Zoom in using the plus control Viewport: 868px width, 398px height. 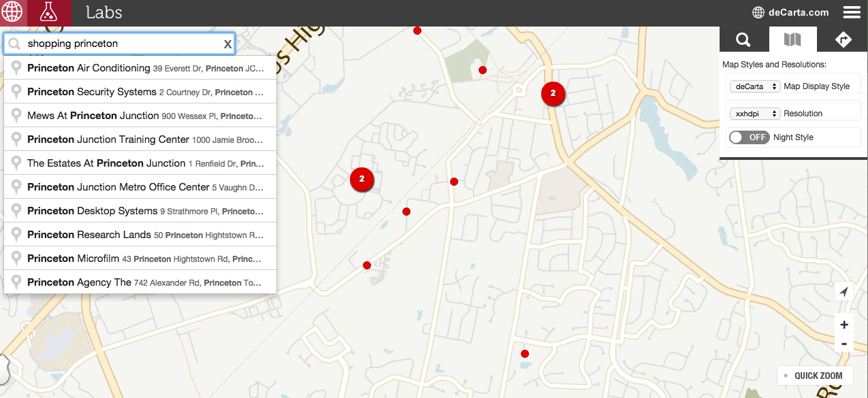pyautogui.click(x=843, y=324)
